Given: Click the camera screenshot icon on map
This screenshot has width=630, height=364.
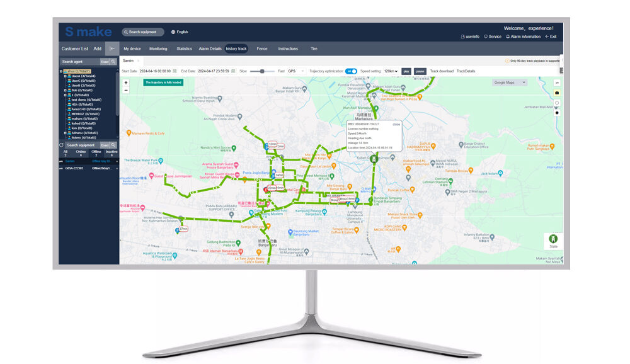Looking at the screenshot, I should [x=557, y=93].
